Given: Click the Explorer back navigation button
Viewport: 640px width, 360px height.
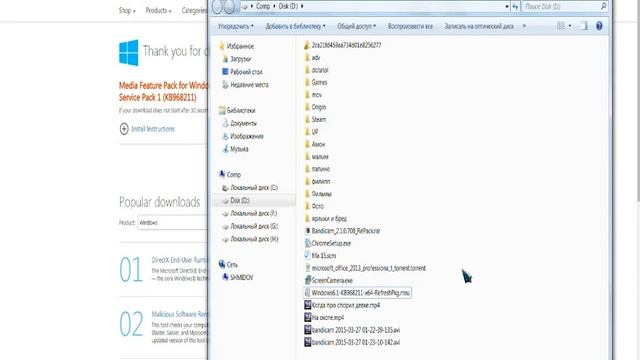Looking at the screenshot, I should point(218,6).
